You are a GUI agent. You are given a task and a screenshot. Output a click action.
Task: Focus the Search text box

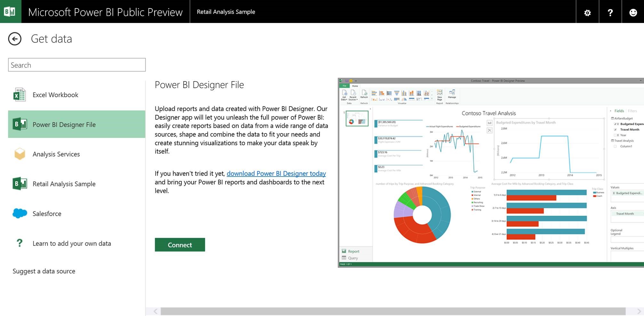point(77,65)
